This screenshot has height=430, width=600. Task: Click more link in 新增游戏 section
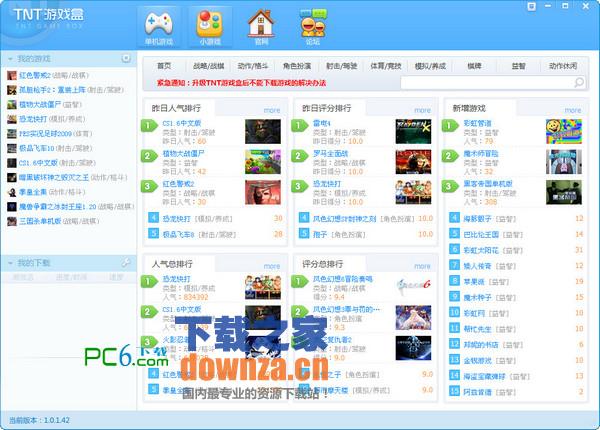click(x=572, y=110)
